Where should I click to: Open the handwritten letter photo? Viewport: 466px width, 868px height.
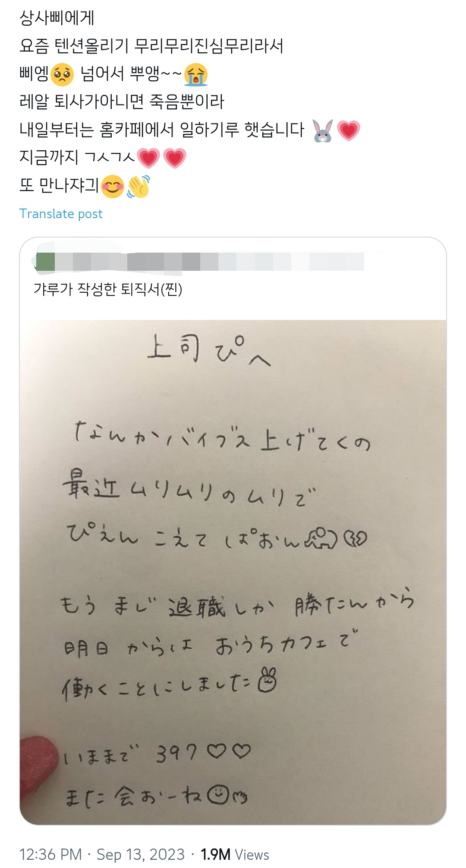point(233,570)
